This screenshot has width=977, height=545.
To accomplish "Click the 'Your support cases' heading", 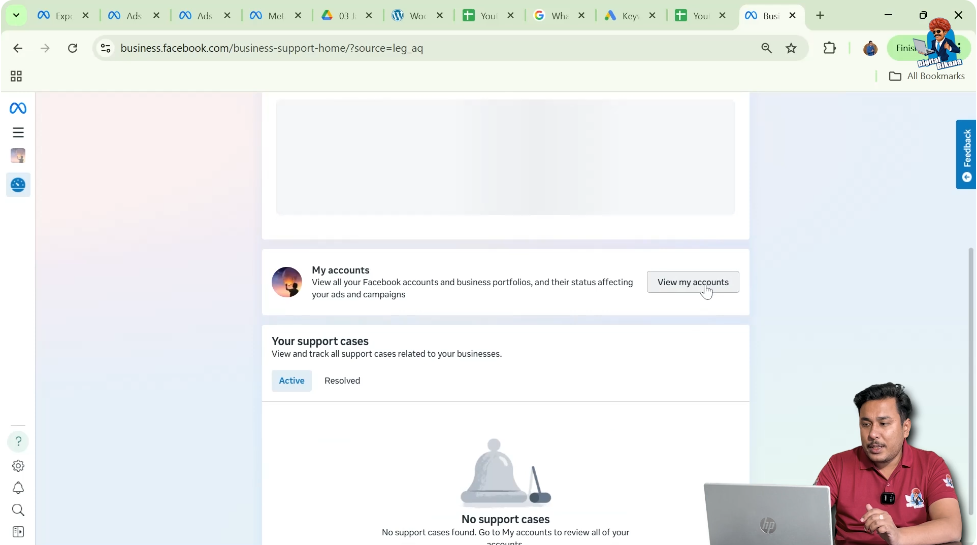I will (x=320, y=341).
